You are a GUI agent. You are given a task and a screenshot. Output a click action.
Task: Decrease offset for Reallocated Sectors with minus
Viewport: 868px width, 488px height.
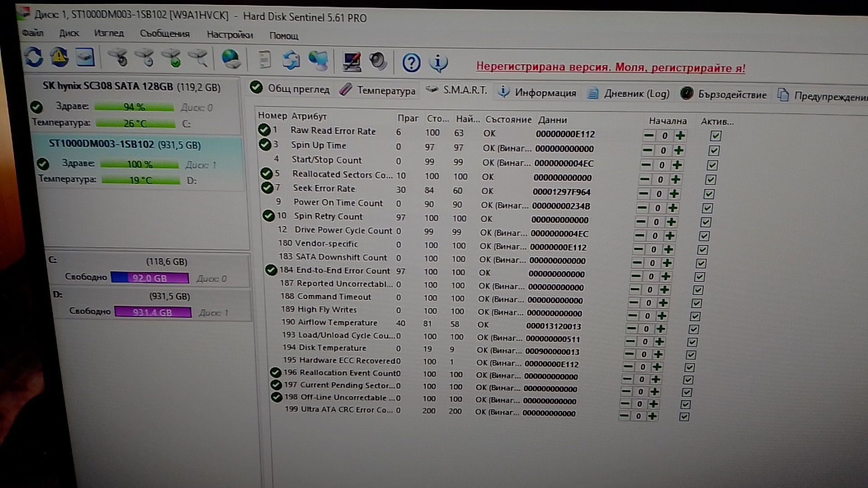(645, 179)
